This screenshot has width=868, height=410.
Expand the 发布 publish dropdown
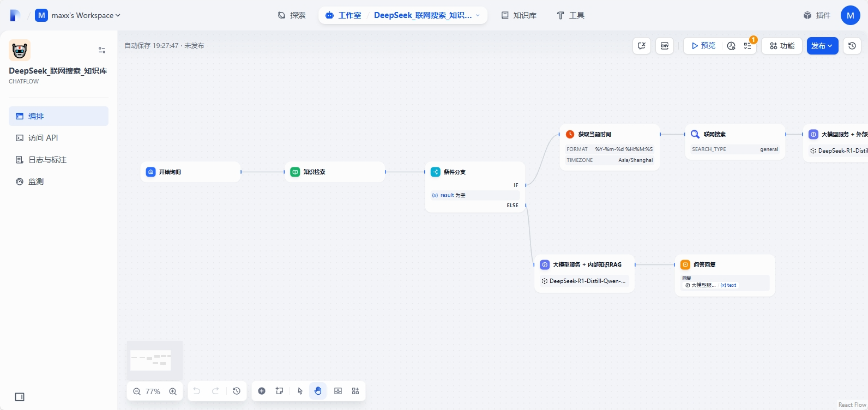click(822, 46)
